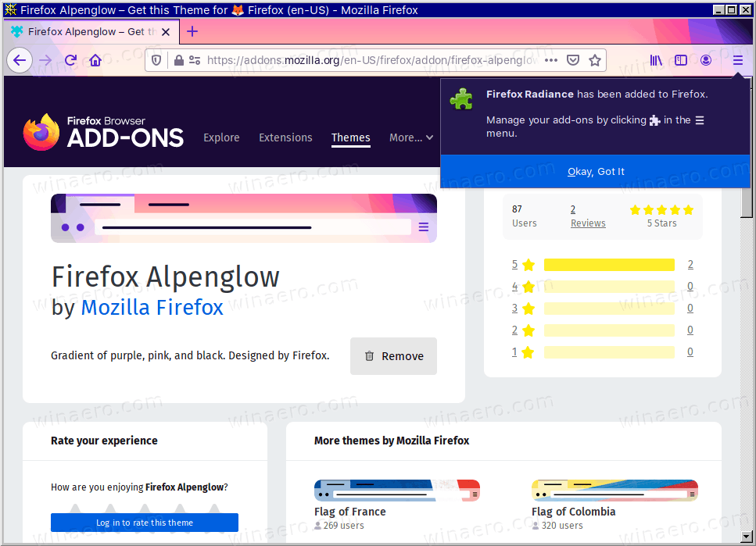Click the 1-star review count 0
Image resolution: width=756 pixels, height=546 pixels.
[x=690, y=352]
